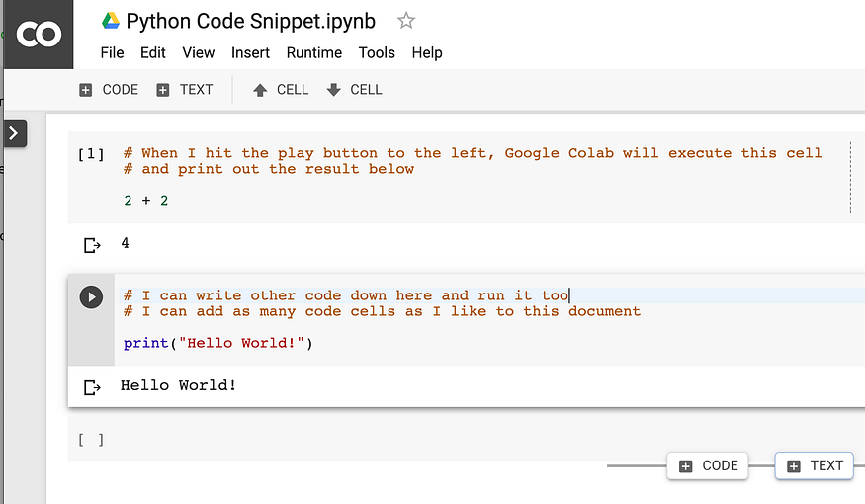
Task: Add a text cell from the top toolbar
Action: 184,90
